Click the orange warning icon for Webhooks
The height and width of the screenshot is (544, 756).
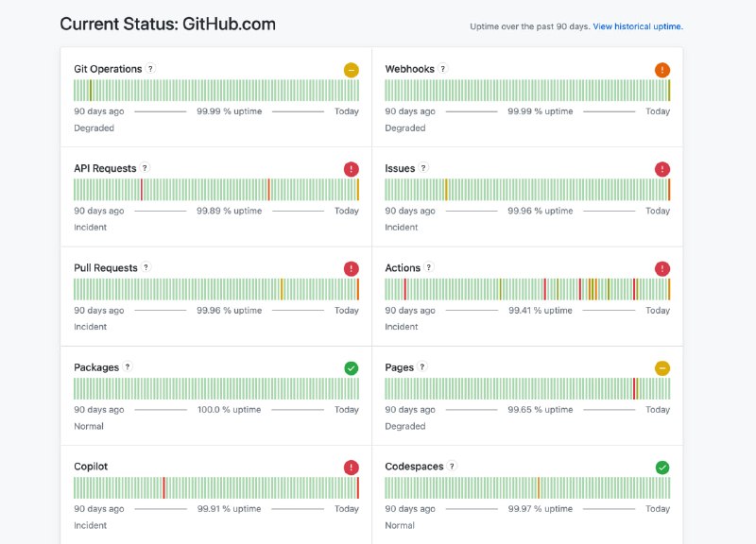(662, 70)
